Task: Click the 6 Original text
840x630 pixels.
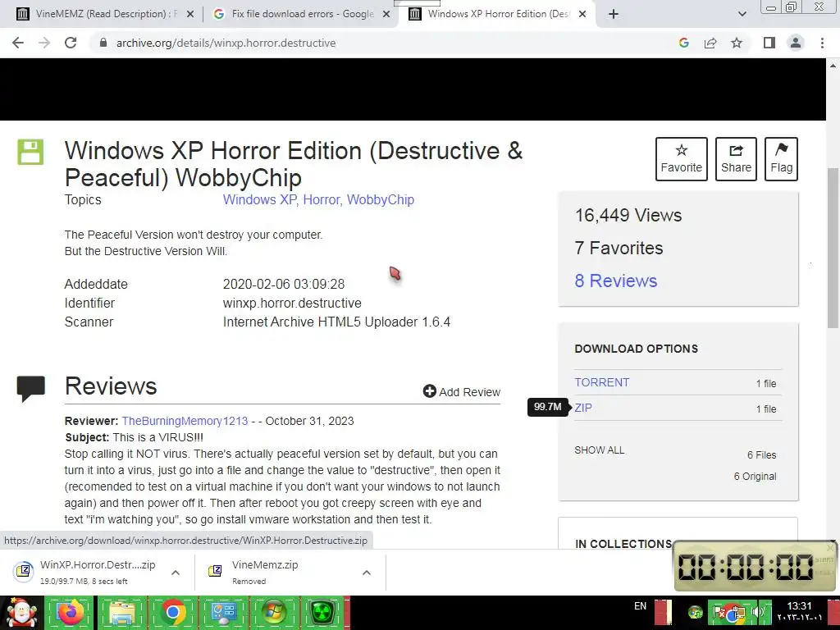Action: 755,477
